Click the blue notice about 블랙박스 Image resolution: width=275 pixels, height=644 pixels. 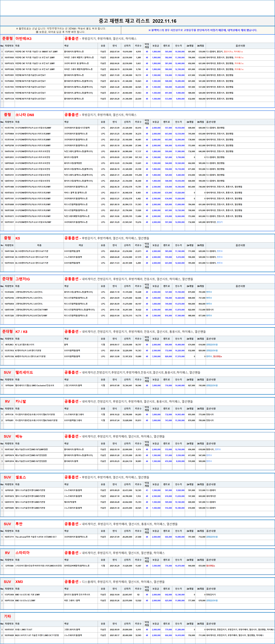tap(203, 30)
